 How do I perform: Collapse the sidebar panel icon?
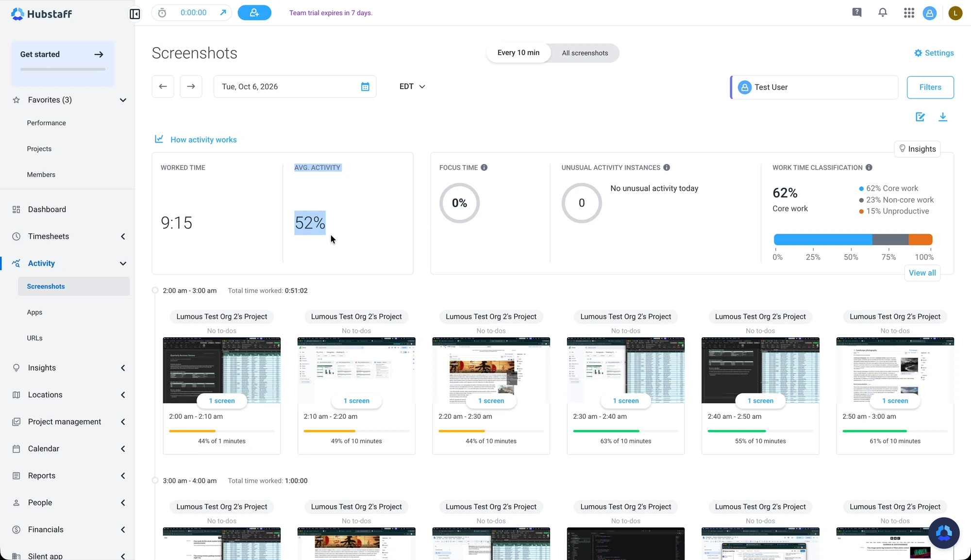(x=134, y=14)
